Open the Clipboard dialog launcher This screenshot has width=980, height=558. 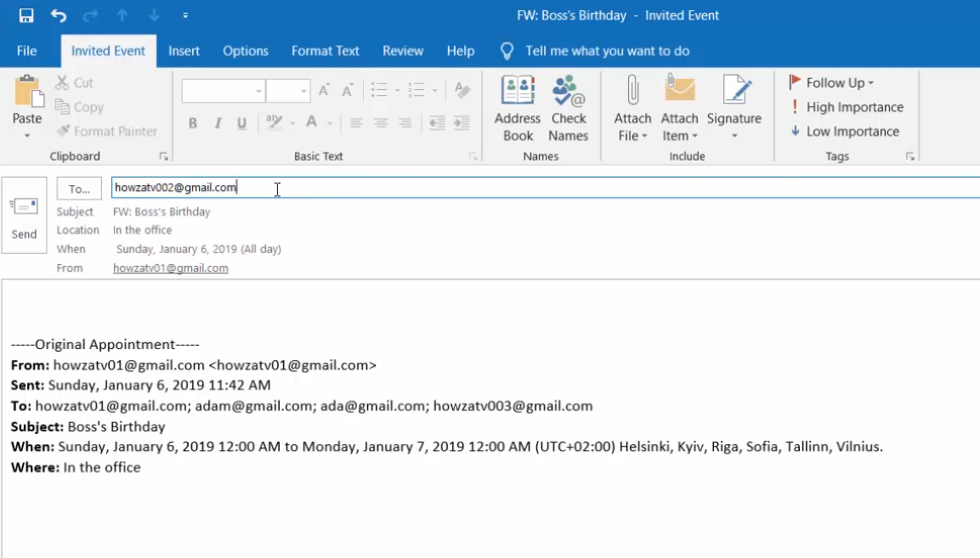[x=164, y=157]
